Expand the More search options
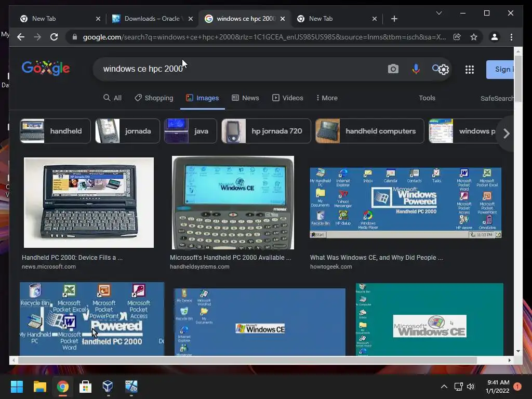Screen dimensions: 532x399 pos(327,98)
